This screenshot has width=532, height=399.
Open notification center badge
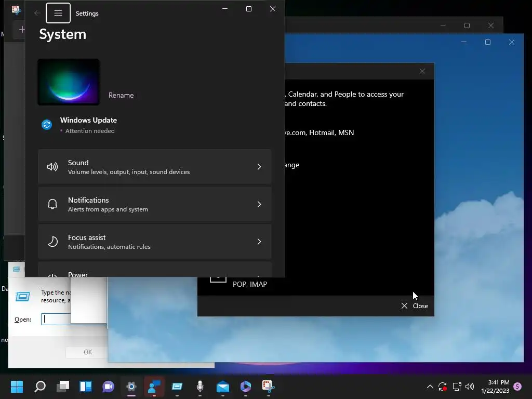[x=518, y=387]
